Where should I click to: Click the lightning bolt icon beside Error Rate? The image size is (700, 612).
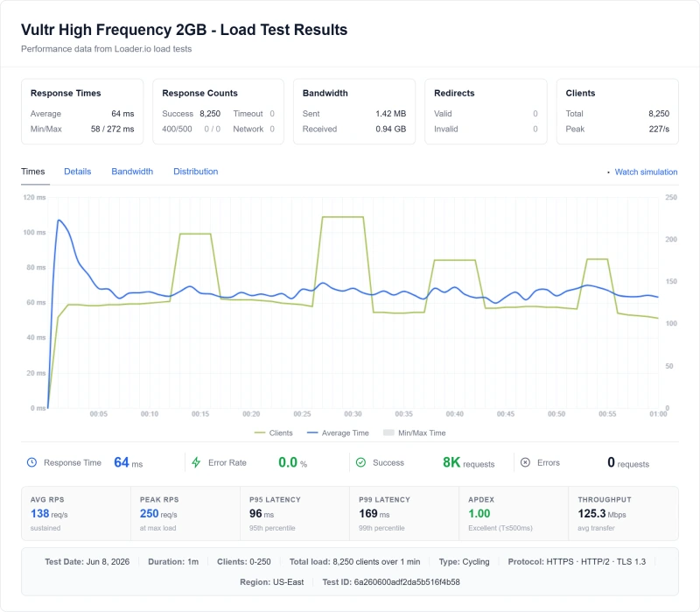point(196,462)
